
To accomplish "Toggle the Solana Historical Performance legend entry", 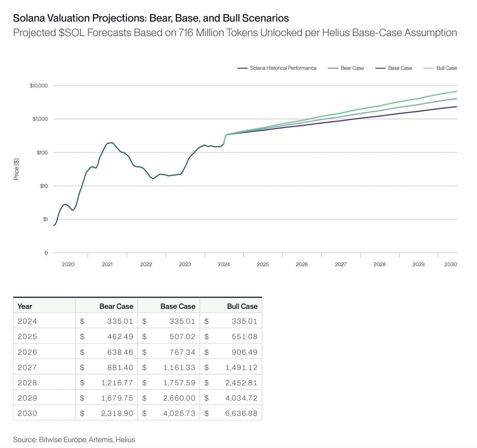I will click(283, 68).
